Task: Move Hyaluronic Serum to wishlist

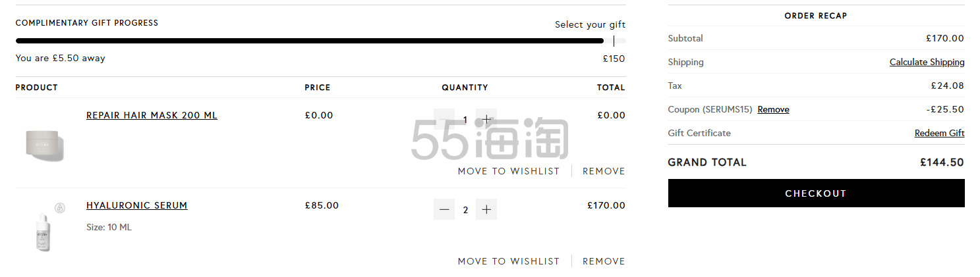Action: click(508, 261)
